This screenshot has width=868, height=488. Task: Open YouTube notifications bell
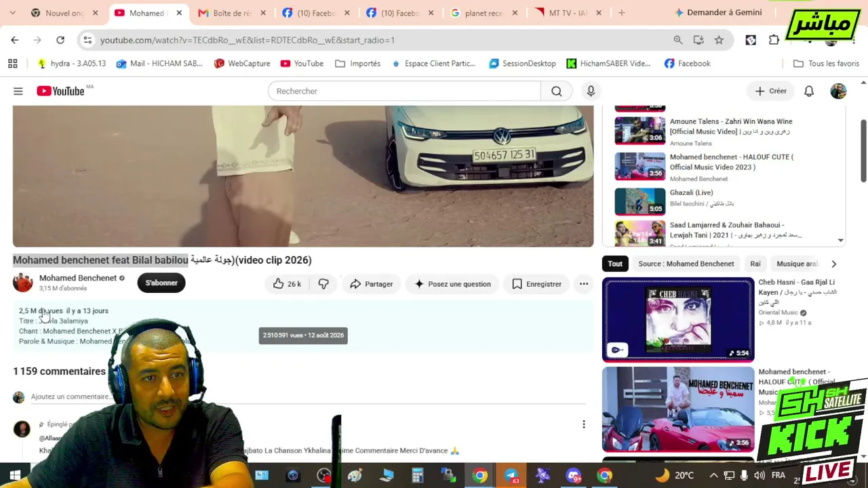click(x=809, y=91)
